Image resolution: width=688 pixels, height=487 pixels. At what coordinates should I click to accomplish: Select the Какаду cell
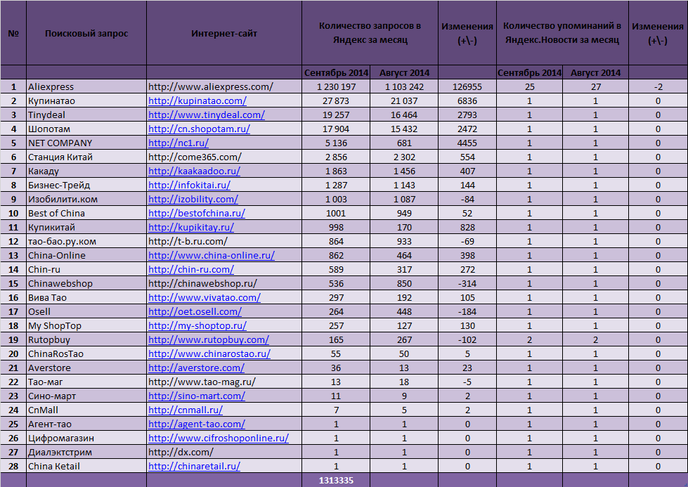[86, 171]
